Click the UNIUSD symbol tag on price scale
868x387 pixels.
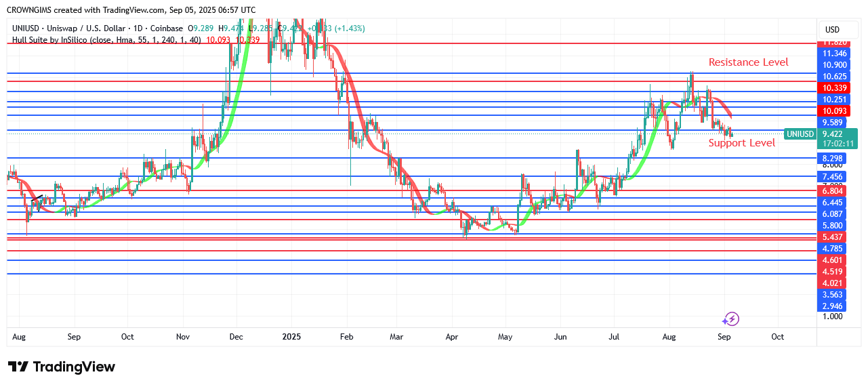pyautogui.click(x=800, y=134)
